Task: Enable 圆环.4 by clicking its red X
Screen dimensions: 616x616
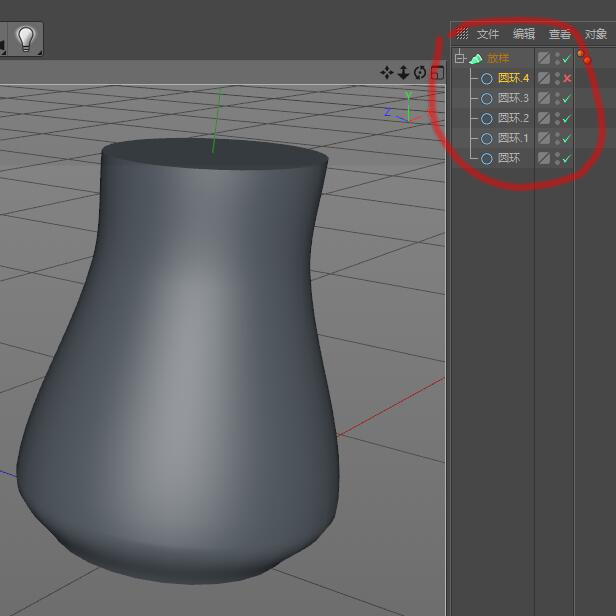Action: (566, 79)
